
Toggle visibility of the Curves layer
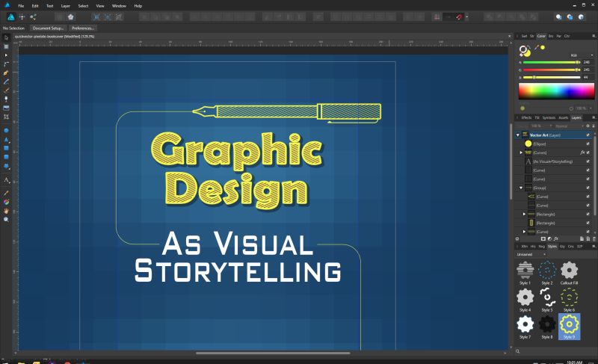(588, 152)
